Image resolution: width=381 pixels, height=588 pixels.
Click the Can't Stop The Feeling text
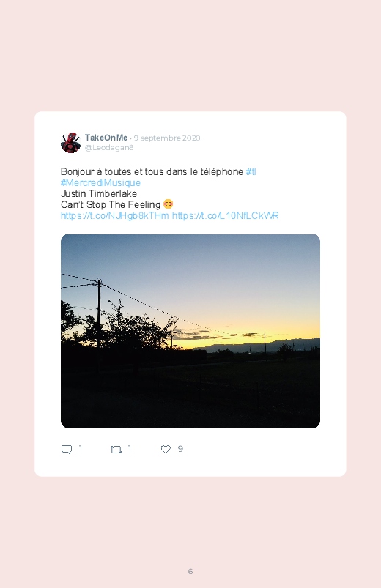click(111, 205)
